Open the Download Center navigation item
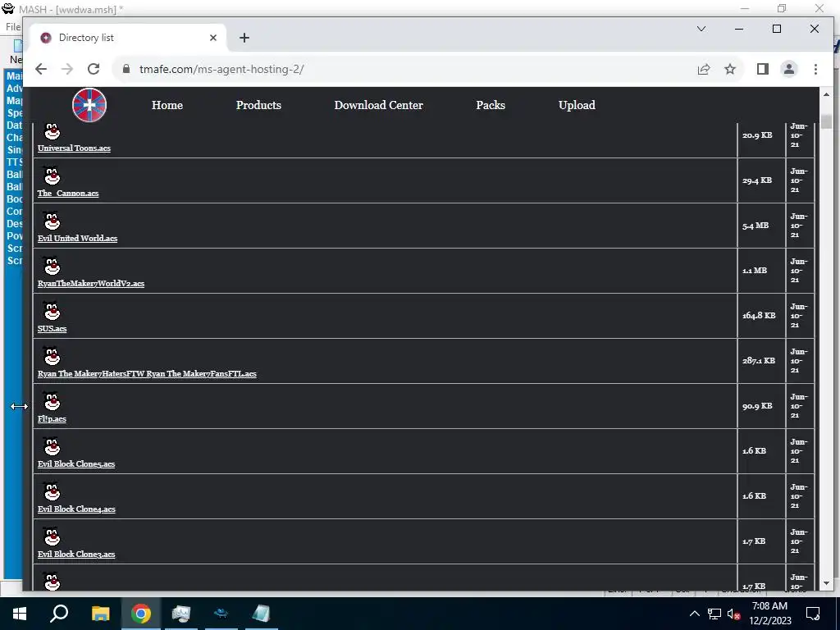Image resolution: width=840 pixels, height=630 pixels. [x=379, y=105]
